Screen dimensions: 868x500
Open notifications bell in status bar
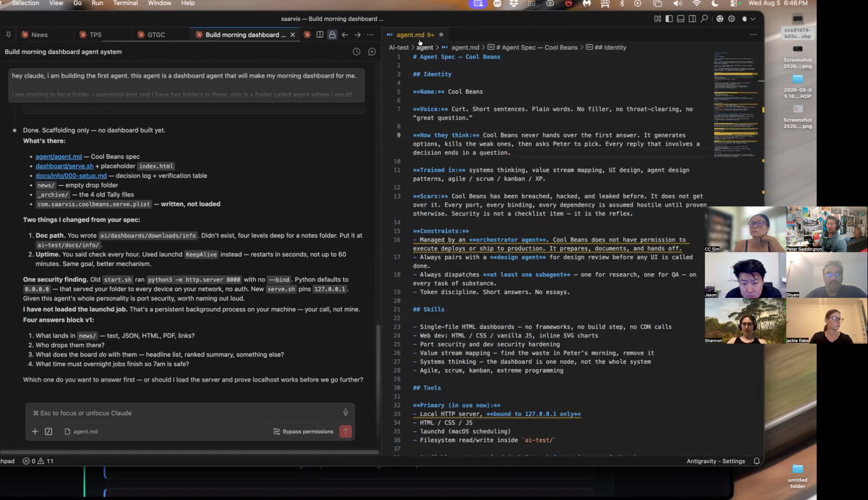[756, 461]
